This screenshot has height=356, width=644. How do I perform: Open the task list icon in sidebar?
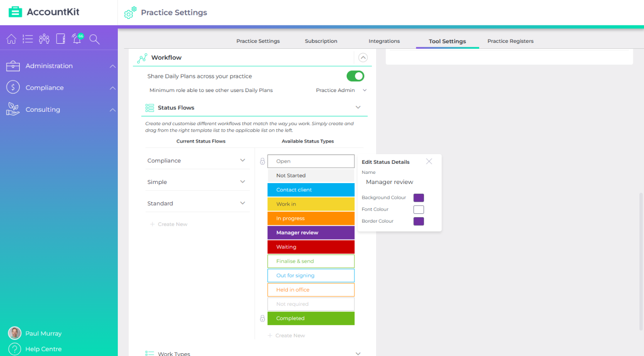pos(28,39)
